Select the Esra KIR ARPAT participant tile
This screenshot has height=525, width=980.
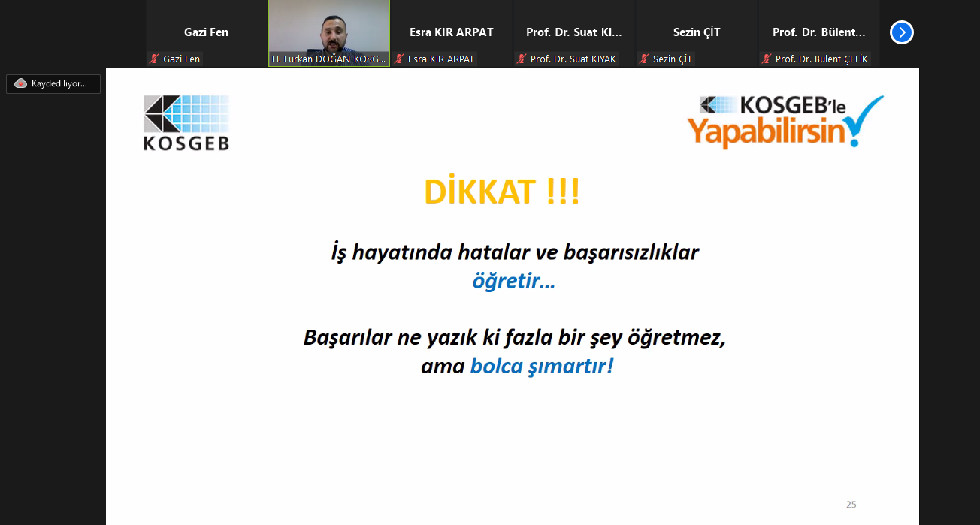click(451, 32)
